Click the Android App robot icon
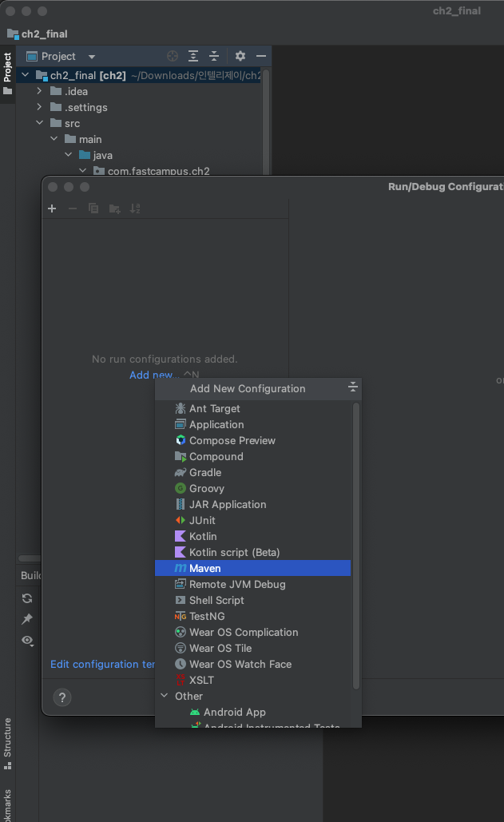The image size is (504, 822). click(195, 713)
